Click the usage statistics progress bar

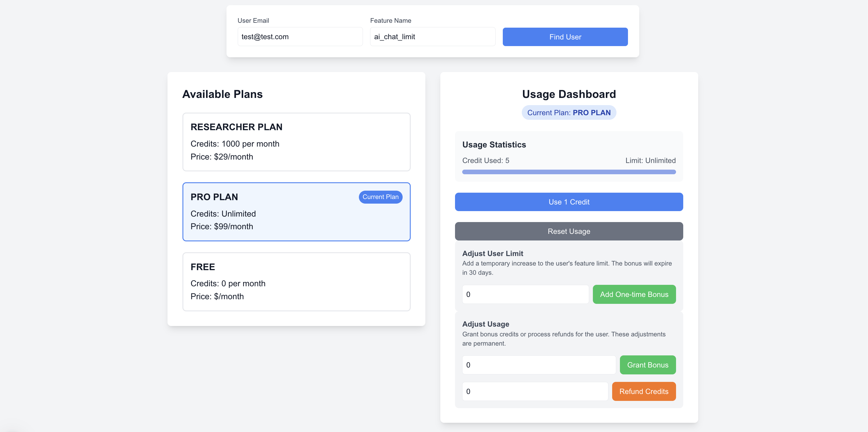(x=568, y=172)
